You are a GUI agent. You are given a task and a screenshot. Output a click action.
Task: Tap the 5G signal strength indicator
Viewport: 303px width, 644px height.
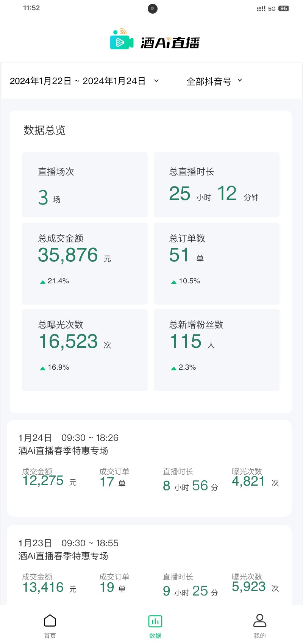[266, 8]
